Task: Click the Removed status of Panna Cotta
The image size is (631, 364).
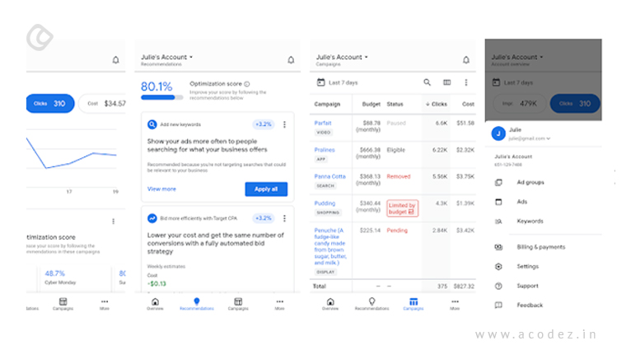Action: pyautogui.click(x=399, y=176)
